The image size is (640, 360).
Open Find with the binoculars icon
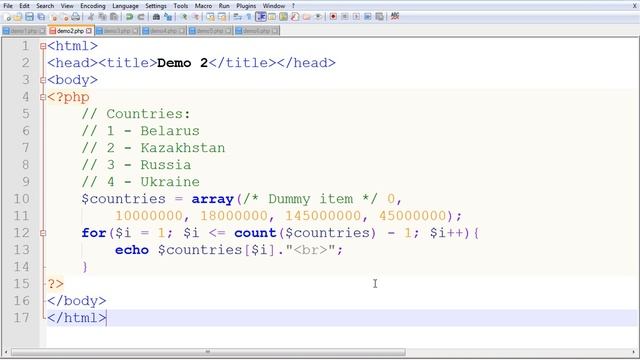click(x=156, y=17)
